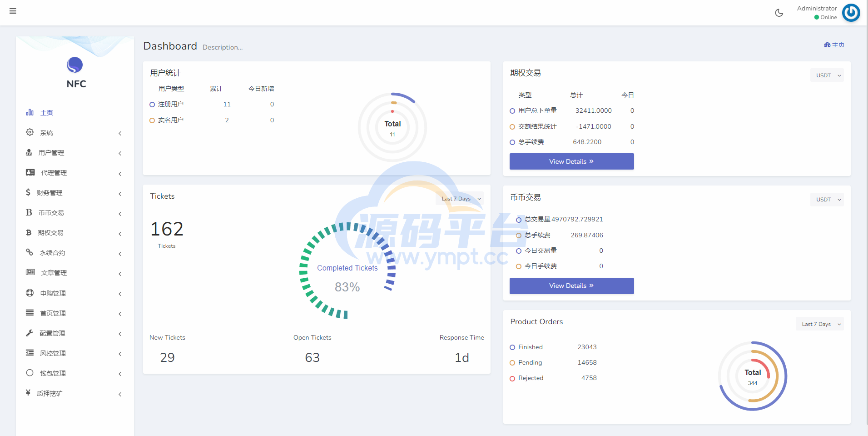Click the Response Time value 1d

click(462, 357)
